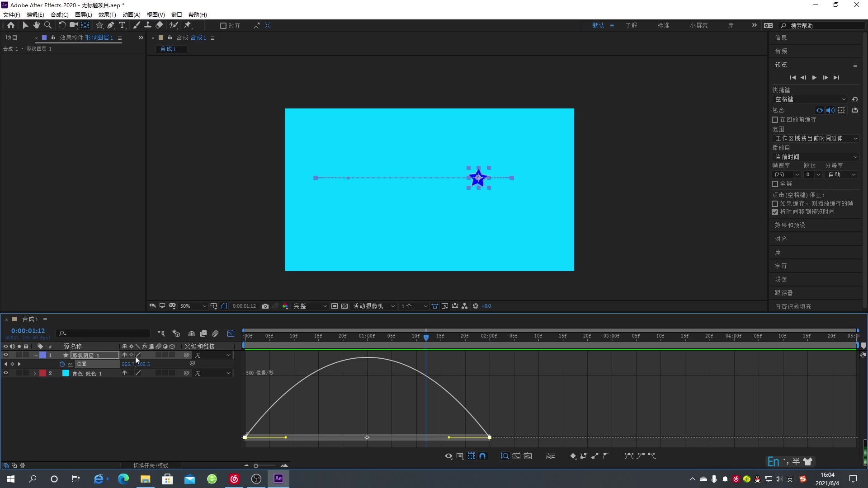Take a snapshot with camera icon
The height and width of the screenshot is (488, 868).
[x=265, y=306]
